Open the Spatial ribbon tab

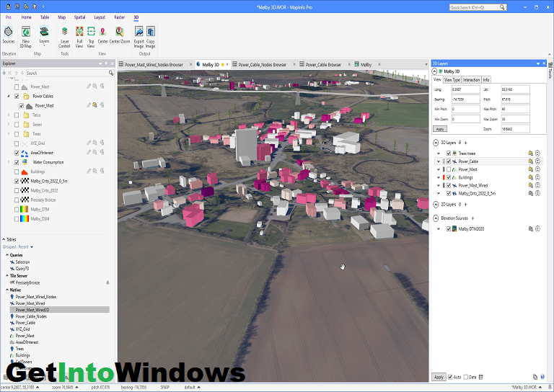[x=79, y=17]
